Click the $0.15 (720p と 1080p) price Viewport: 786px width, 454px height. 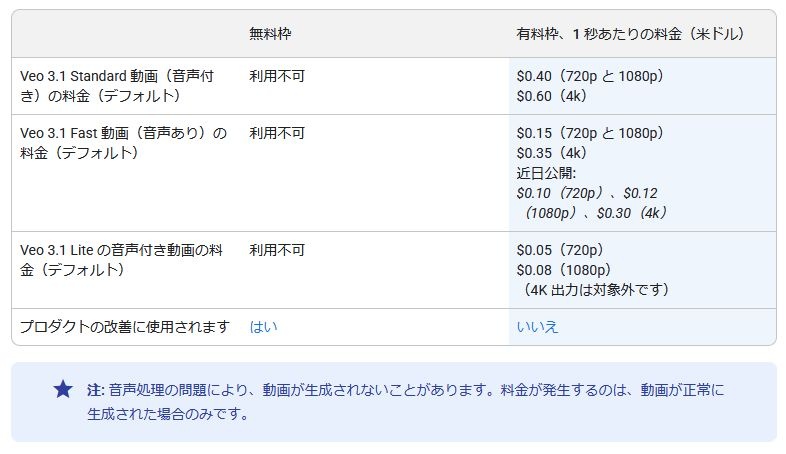coord(590,132)
